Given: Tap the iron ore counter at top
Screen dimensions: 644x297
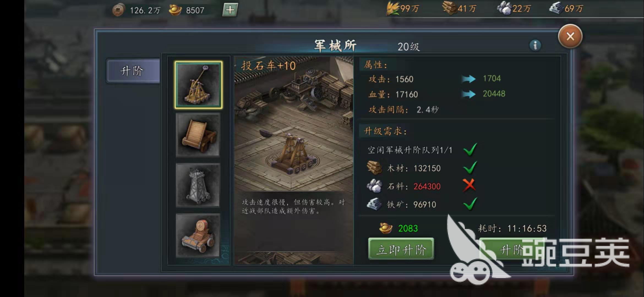Looking at the screenshot, I should tap(566, 8).
